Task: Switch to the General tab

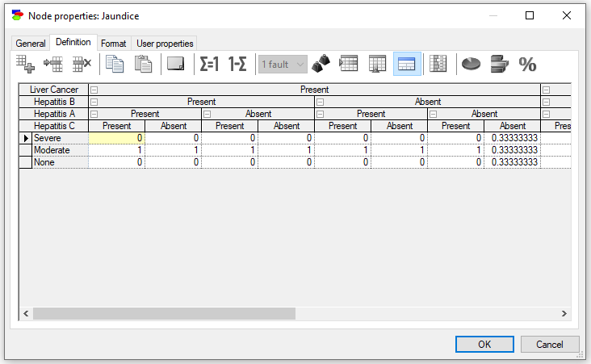Action: tap(31, 44)
